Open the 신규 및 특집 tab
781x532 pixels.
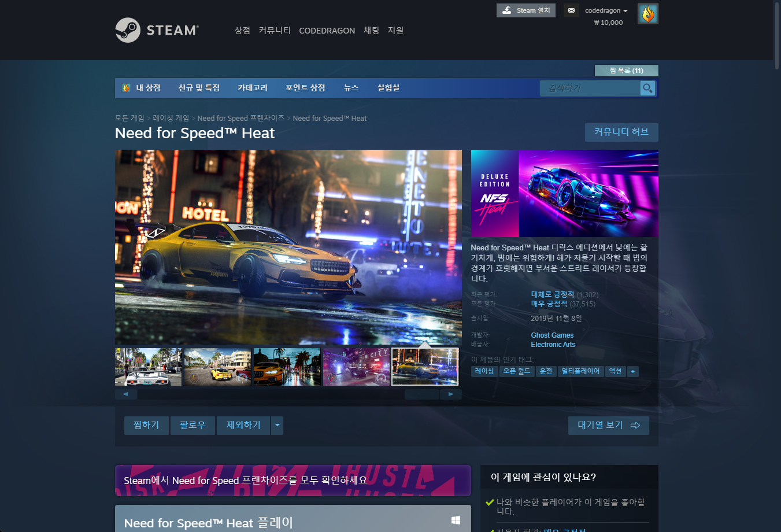(x=199, y=88)
